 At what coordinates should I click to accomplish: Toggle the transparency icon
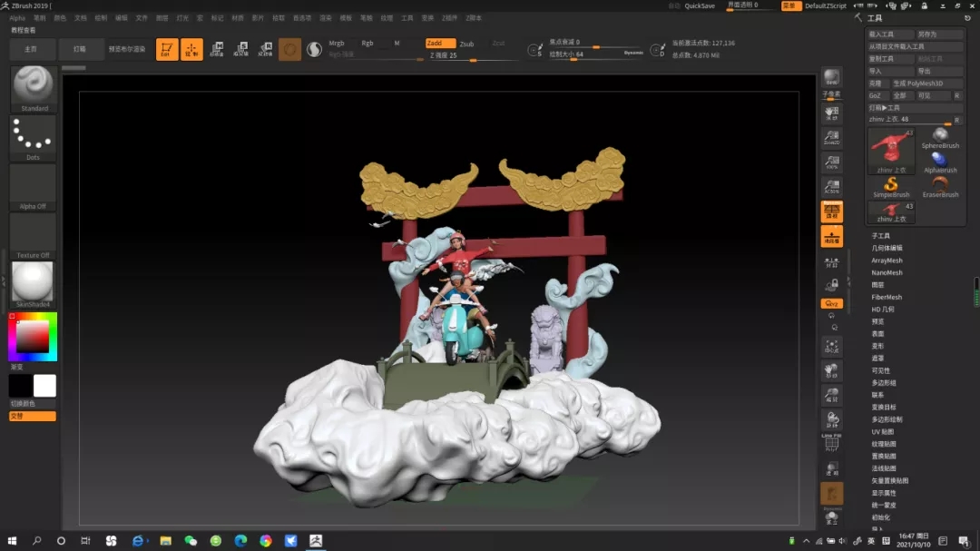(831, 469)
